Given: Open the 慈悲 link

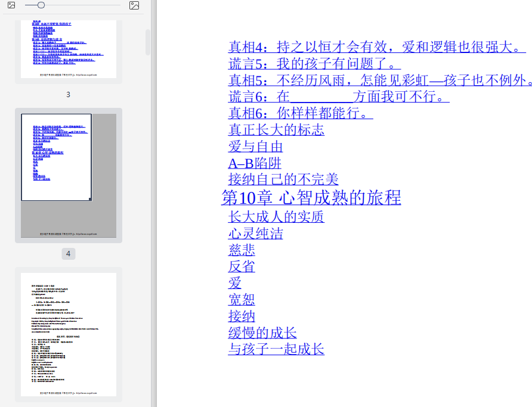Looking at the screenshot, I should point(242,250).
